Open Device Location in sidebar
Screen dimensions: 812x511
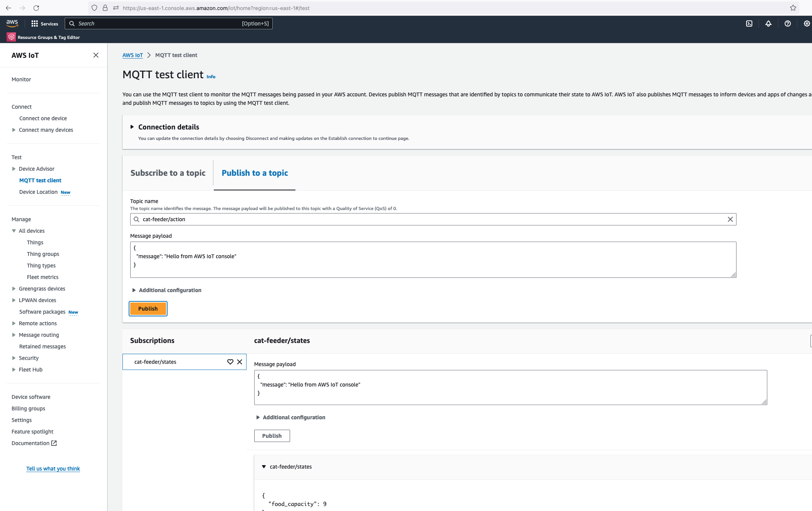[39, 192]
